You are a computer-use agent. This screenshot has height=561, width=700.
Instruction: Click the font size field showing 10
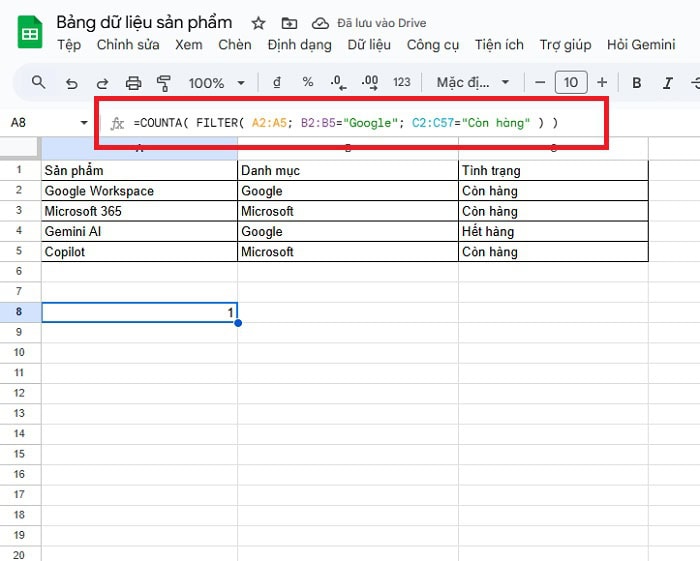tap(571, 83)
